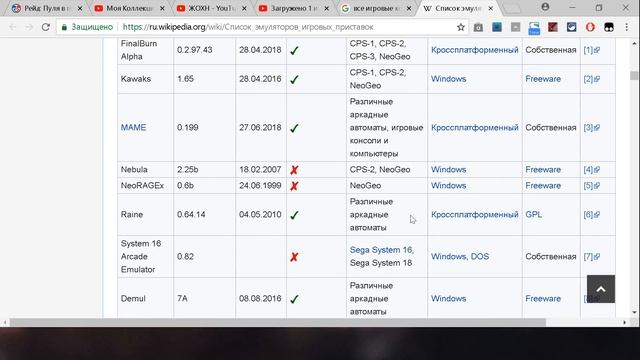This screenshot has height=360, width=640.
Task: Click the scrollbar down arrow
Action: pyautogui.click(x=634, y=313)
